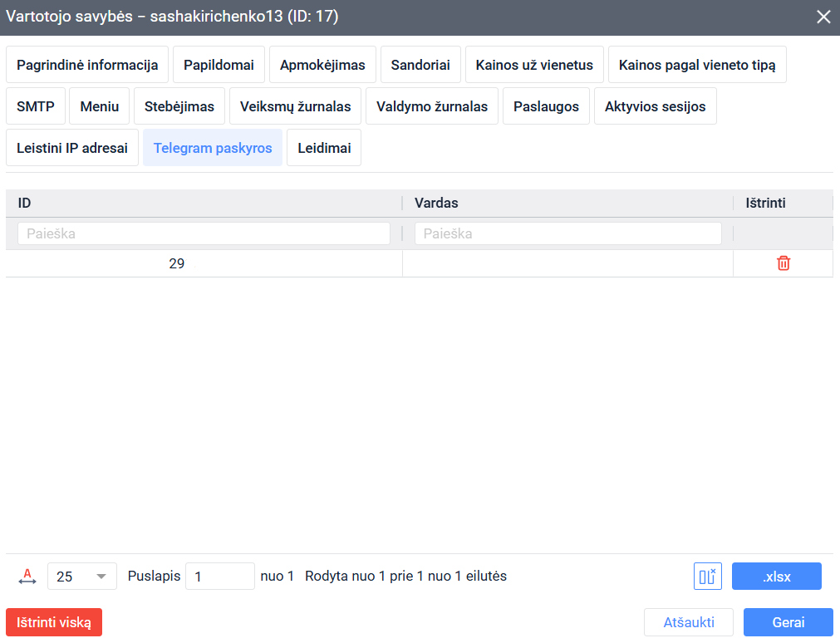
Task: Click the ID column search field
Action: click(204, 233)
